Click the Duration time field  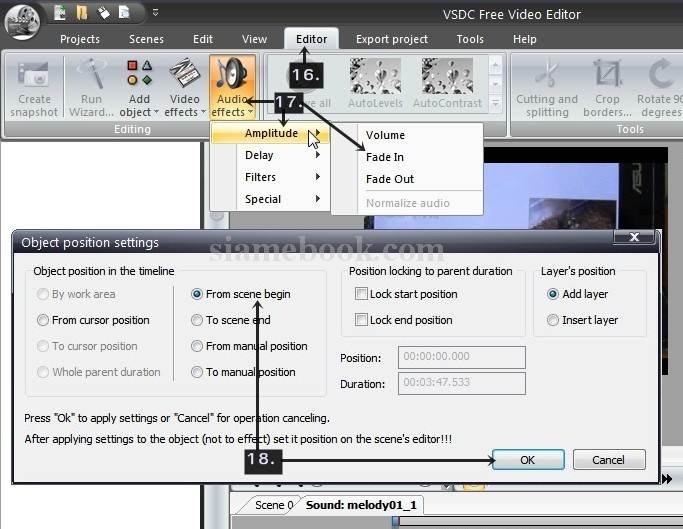pyautogui.click(x=462, y=383)
